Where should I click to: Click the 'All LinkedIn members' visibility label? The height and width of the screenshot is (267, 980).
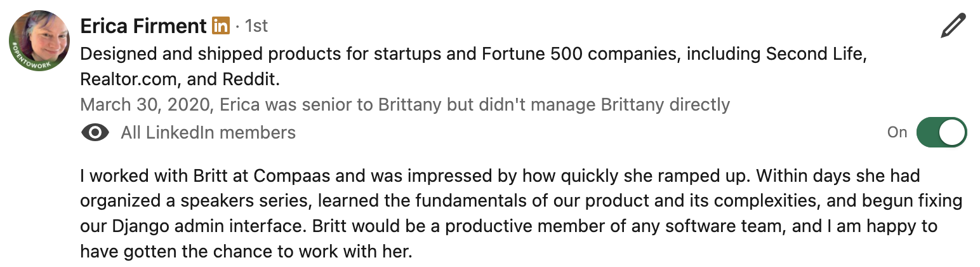point(208,132)
